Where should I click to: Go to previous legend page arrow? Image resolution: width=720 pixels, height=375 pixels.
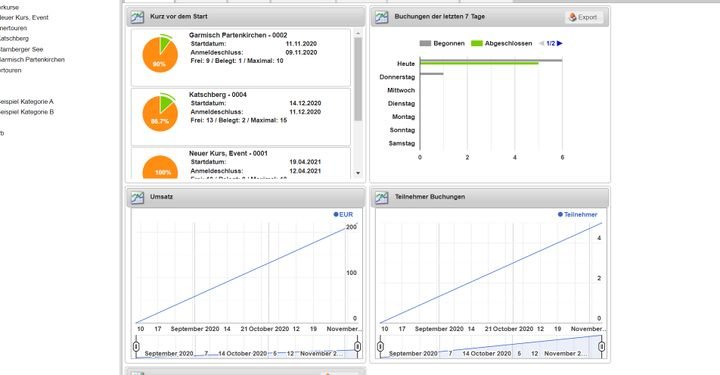click(542, 44)
